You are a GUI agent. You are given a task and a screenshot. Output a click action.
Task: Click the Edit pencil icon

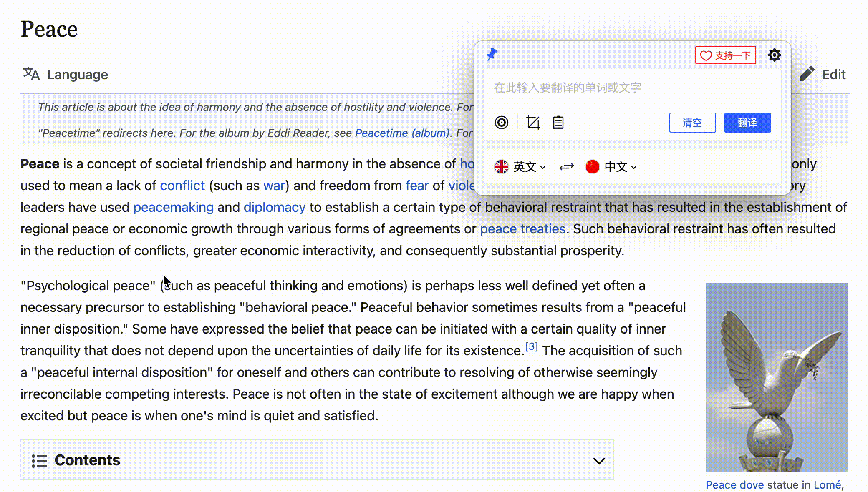pos(807,74)
